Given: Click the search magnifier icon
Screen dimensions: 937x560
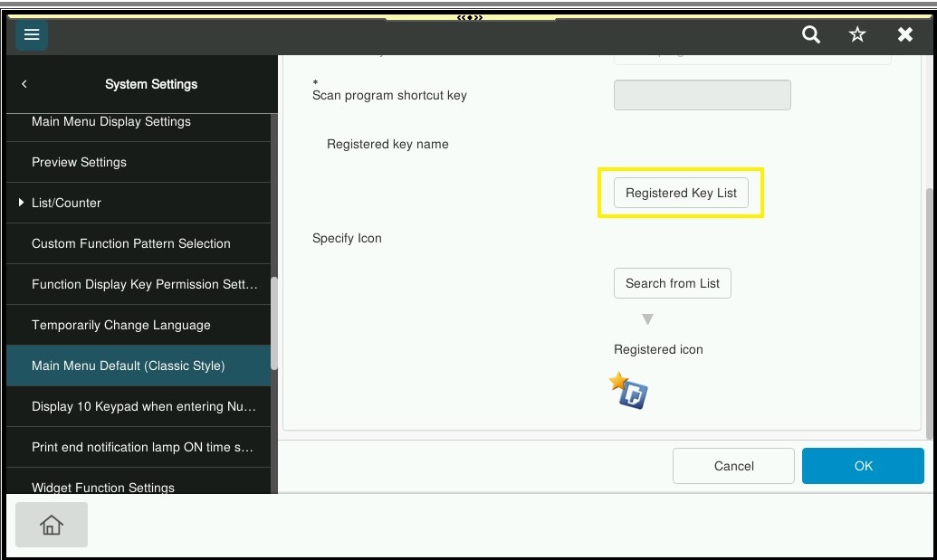Looking at the screenshot, I should click(811, 34).
